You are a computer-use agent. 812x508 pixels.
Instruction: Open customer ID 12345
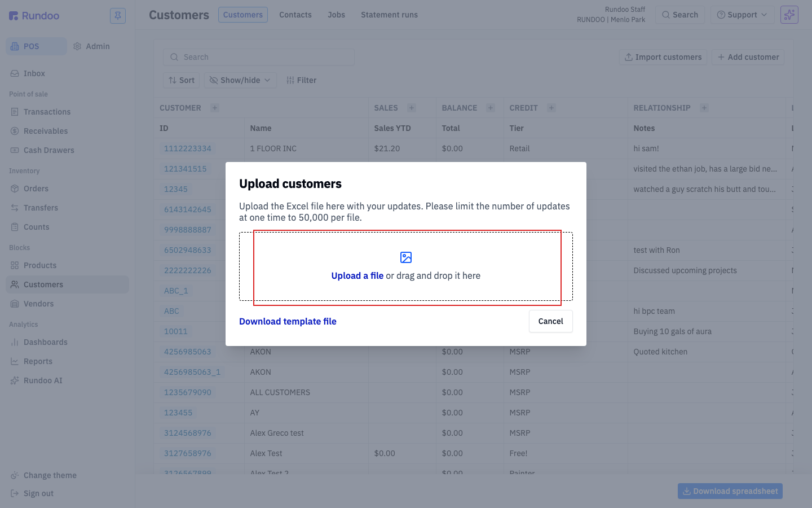[x=176, y=189]
